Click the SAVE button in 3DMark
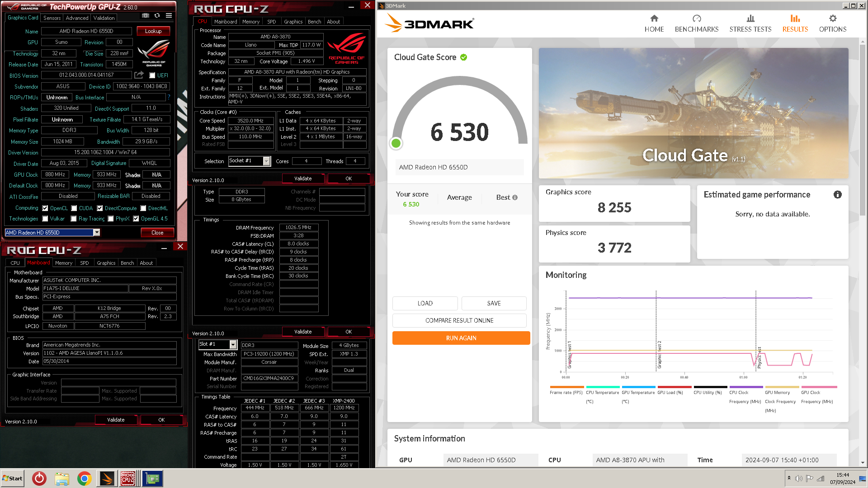This screenshot has width=868, height=488. pos(494,303)
